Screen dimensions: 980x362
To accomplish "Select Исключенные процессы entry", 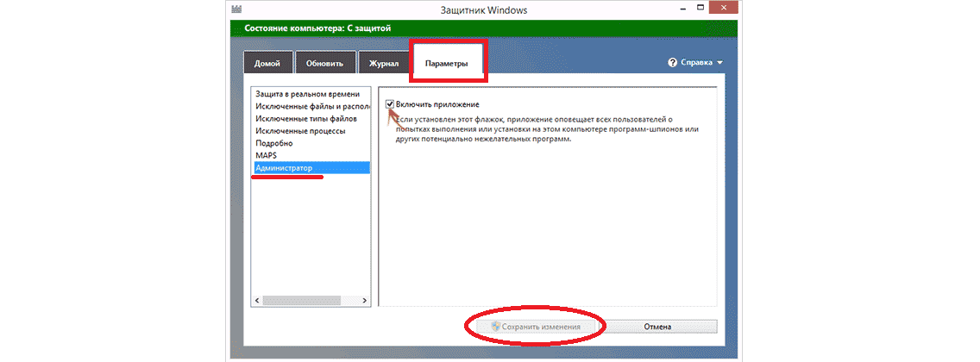I will [300, 130].
